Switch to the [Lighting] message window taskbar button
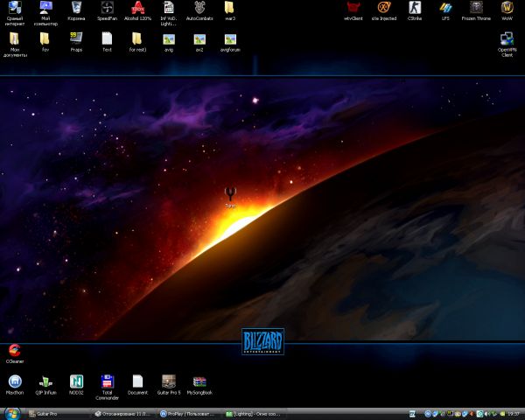Viewport: 525px width, 420px height. tap(254, 414)
